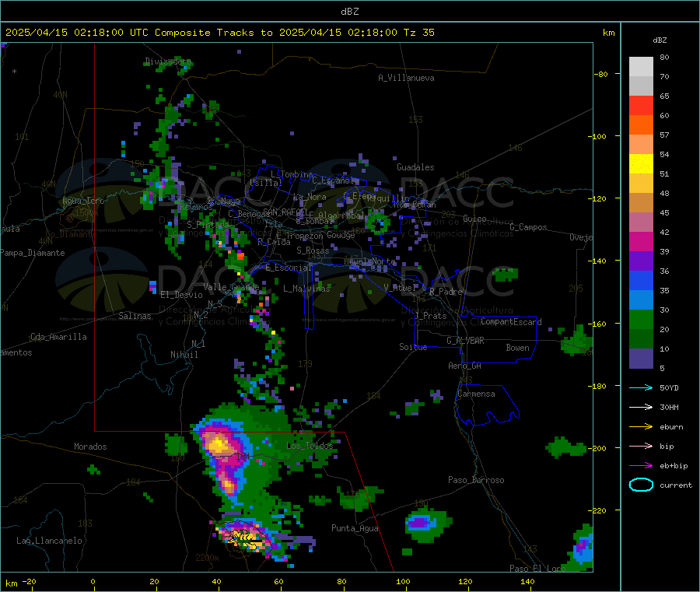The width and height of the screenshot is (700, 592).
Task: Click the Paso_Barroso label
Action: coord(476,480)
